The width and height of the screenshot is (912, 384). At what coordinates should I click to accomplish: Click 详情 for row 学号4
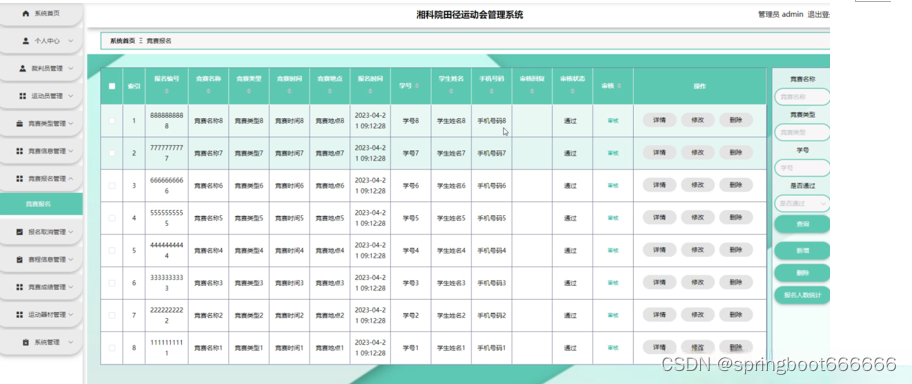(x=660, y=250)
